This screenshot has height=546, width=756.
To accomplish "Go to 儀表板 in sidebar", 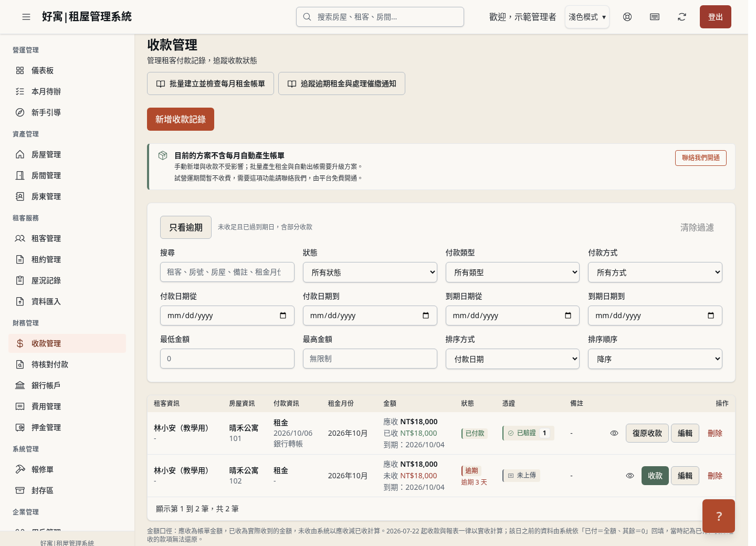I will tap(67, 70).
